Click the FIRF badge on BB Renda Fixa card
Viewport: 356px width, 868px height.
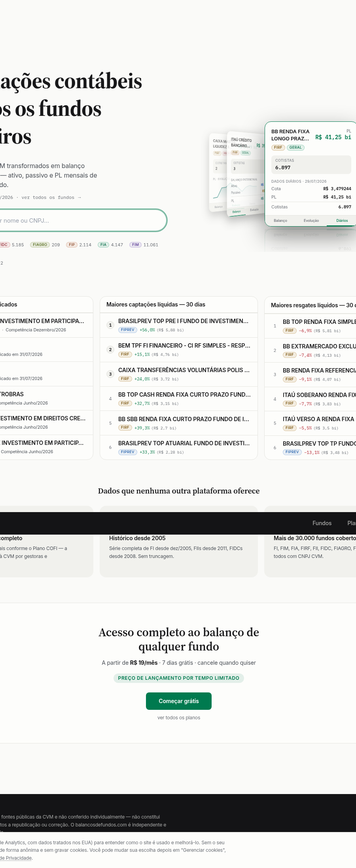(x=278, y=148)
